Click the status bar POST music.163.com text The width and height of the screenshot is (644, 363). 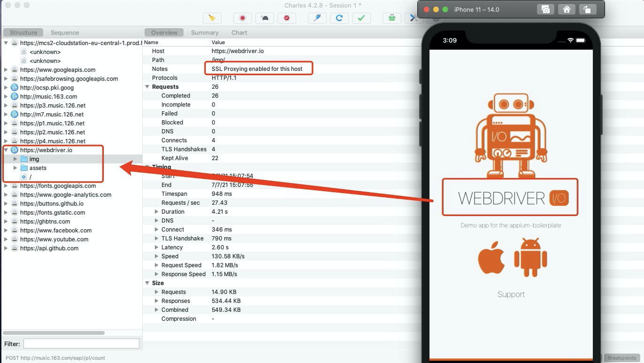(x=55, y=358)
